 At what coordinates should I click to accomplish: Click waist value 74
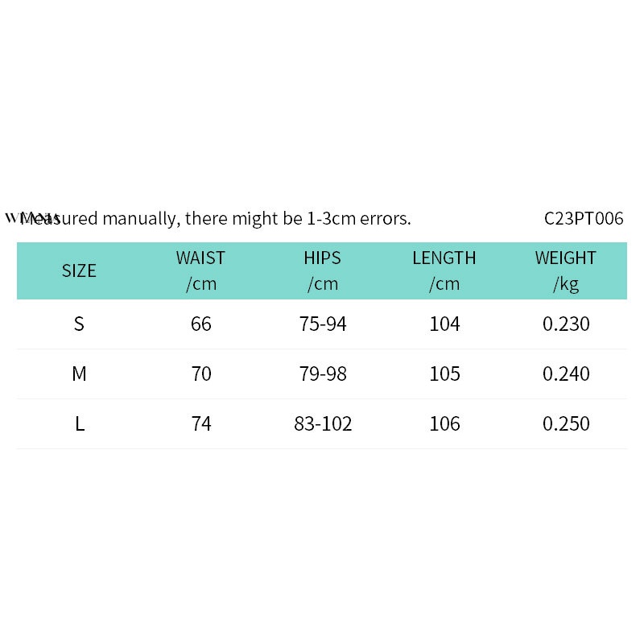[201, 424]
